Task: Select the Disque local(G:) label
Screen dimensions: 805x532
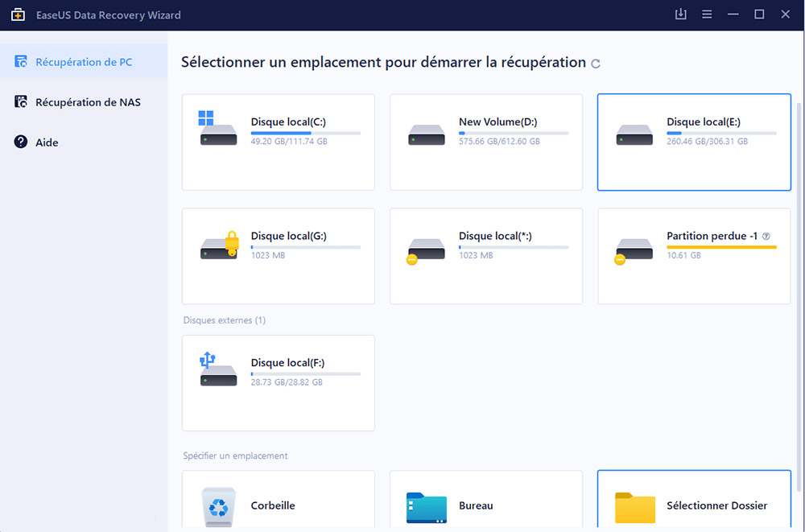Action: pos(288,236)
